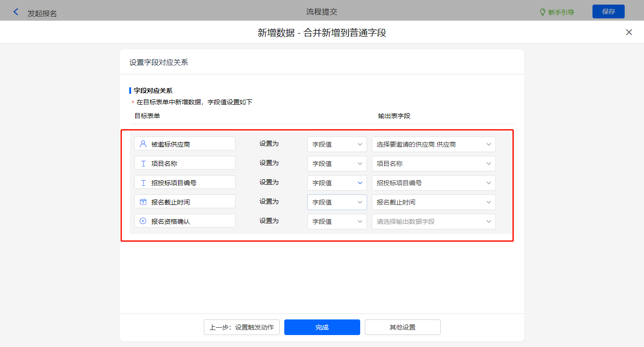Close the 新增数据 dialog with X
Image resolution: width=644 pixels, height=347 pixels.
[x=629, y=32]
